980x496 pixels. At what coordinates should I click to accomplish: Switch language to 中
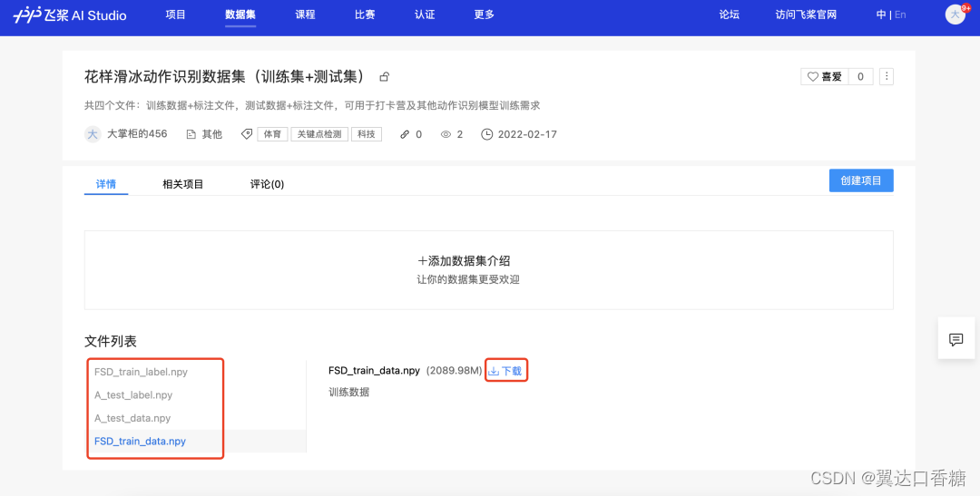[x=881, y=15]
